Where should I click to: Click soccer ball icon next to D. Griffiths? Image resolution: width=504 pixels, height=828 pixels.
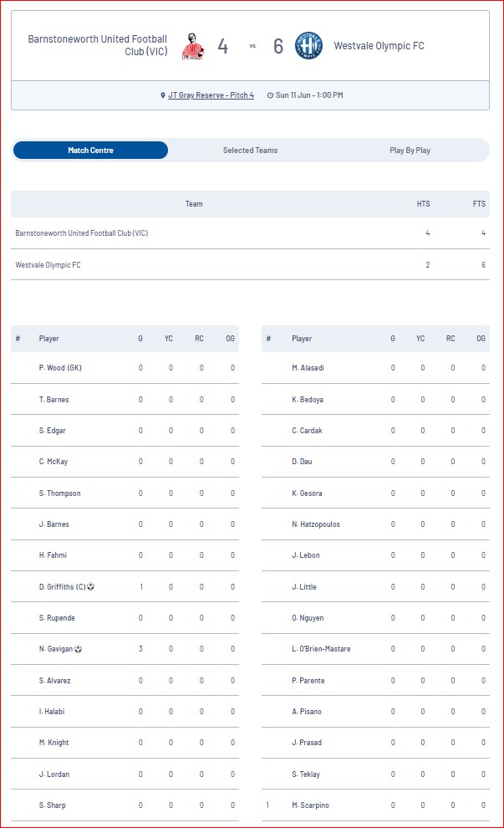(91, 586)
